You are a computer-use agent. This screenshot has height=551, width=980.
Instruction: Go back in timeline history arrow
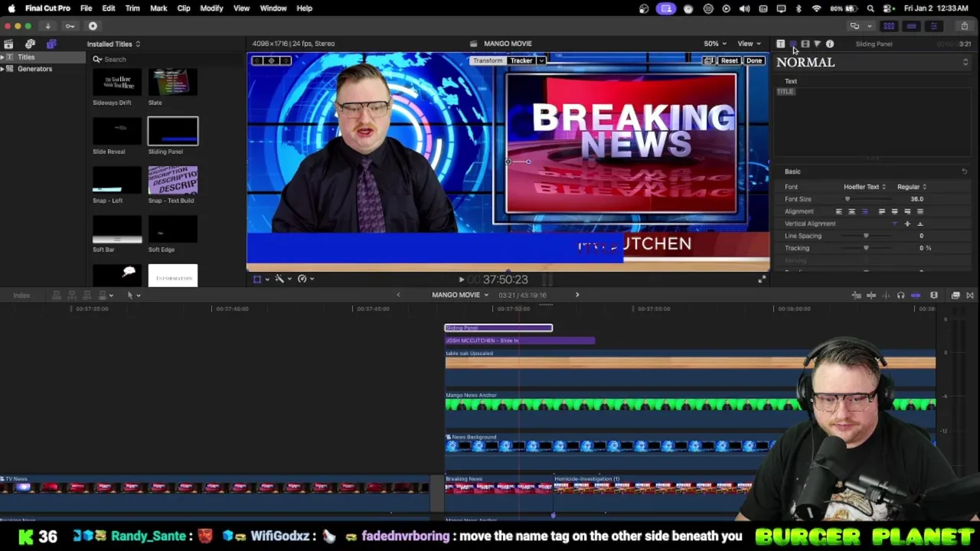[398, 295]
